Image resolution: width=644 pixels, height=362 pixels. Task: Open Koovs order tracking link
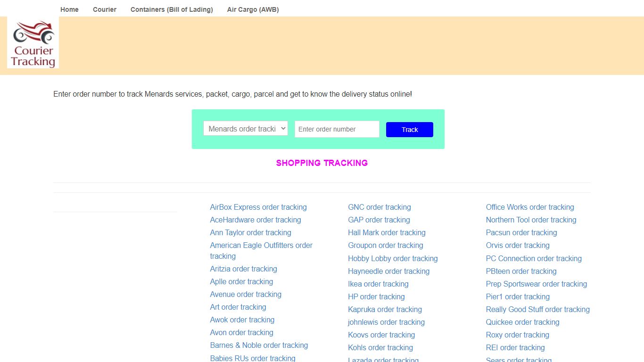pos(381,335)
